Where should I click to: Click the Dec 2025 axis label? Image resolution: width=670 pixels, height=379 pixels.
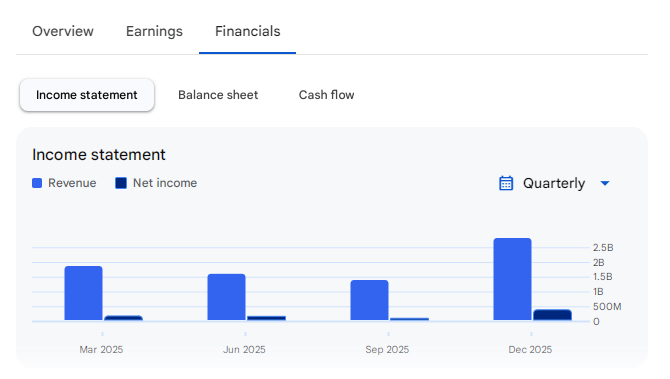530,350
